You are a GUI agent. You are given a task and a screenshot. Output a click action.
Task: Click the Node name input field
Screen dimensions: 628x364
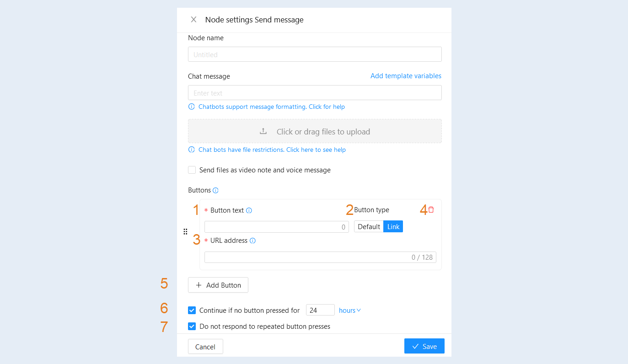pos(315,54)
